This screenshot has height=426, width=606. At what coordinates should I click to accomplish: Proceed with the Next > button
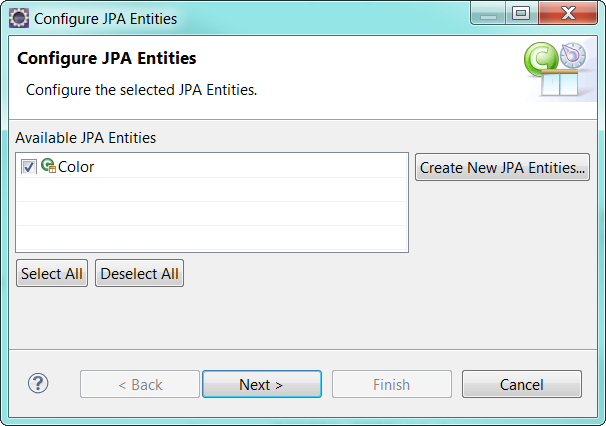[x=261, y=385]
